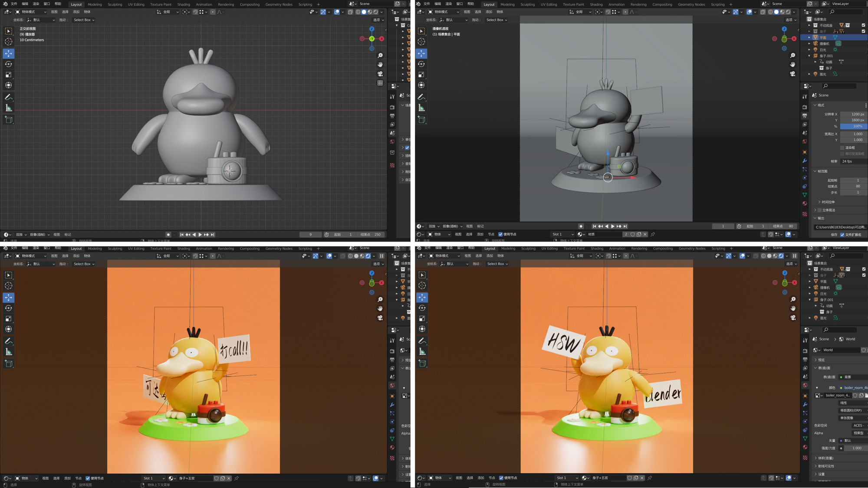Image resolution: width=868 pixels, height=488 pixels.
Task: Open Material properties tab in the grey camera-view window
Action: 805,203
